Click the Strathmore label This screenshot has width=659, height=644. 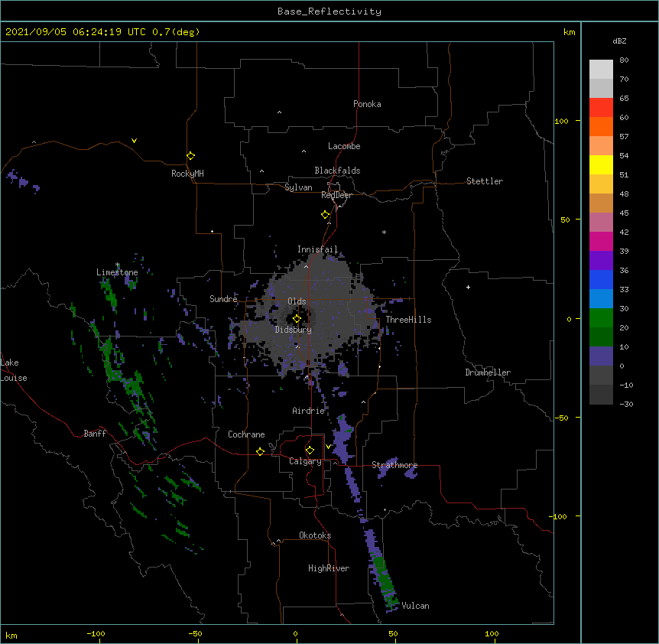[x=394, y=465]
